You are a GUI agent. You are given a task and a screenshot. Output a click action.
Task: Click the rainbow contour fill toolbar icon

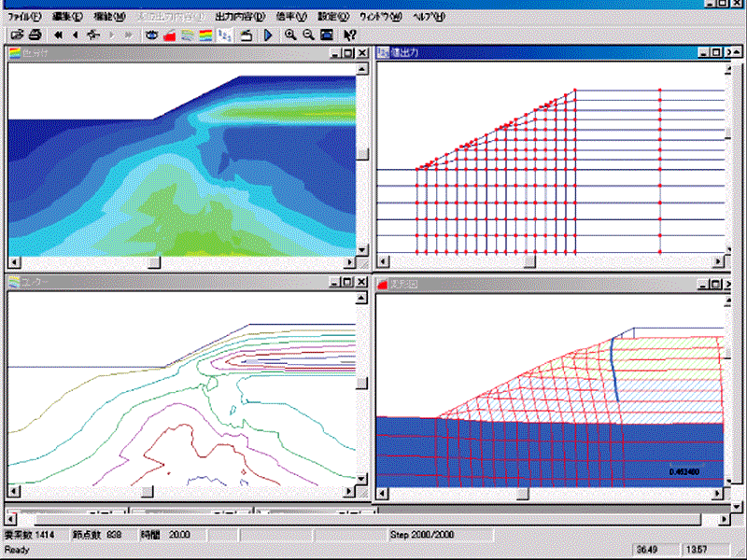point(205,35)
